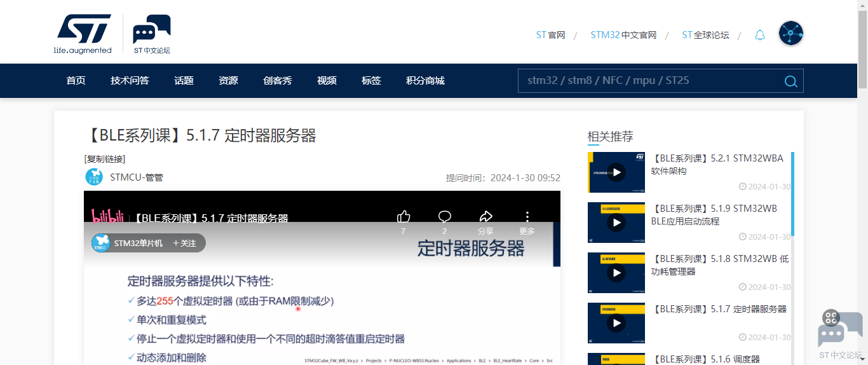Open the user avatar profile
The height and width of the screenshot is (365, 868).
791,33
